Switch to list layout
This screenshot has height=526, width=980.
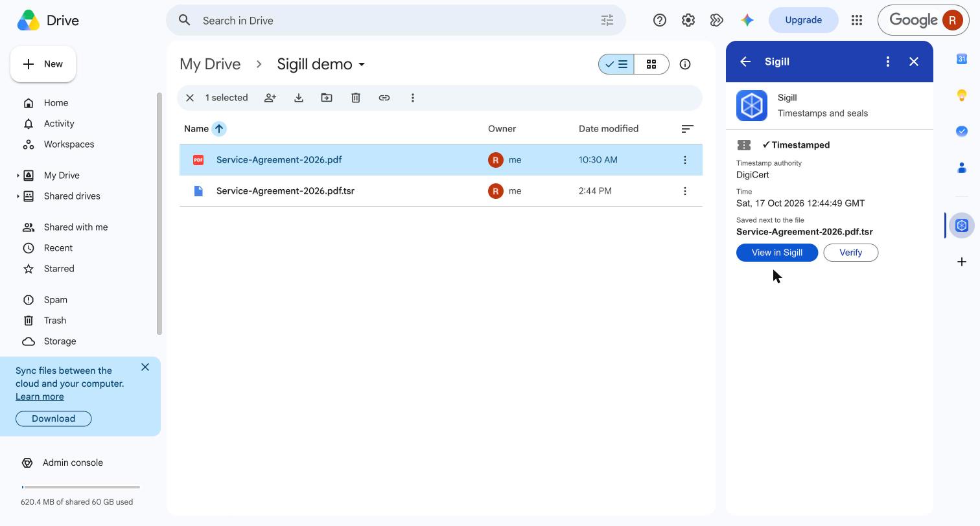coord(616,64)
